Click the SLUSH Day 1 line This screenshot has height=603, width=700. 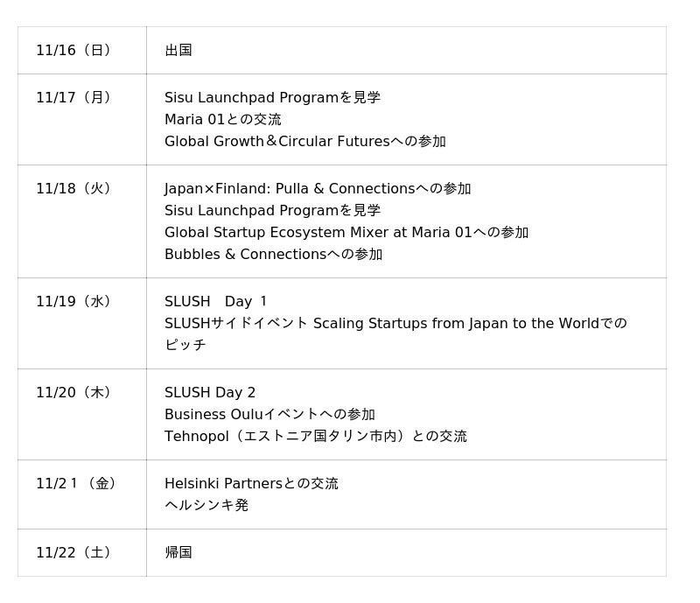216,302
